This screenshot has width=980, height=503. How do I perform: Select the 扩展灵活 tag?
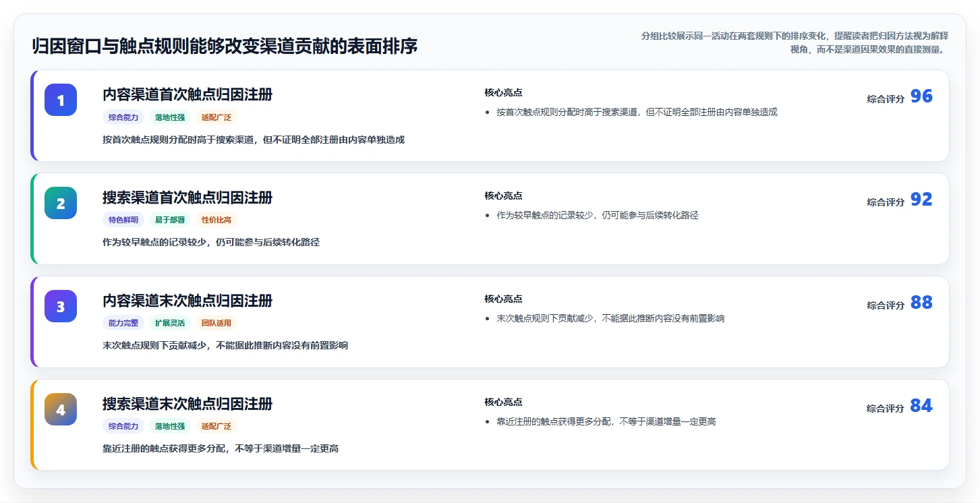(x=170, y=323)
